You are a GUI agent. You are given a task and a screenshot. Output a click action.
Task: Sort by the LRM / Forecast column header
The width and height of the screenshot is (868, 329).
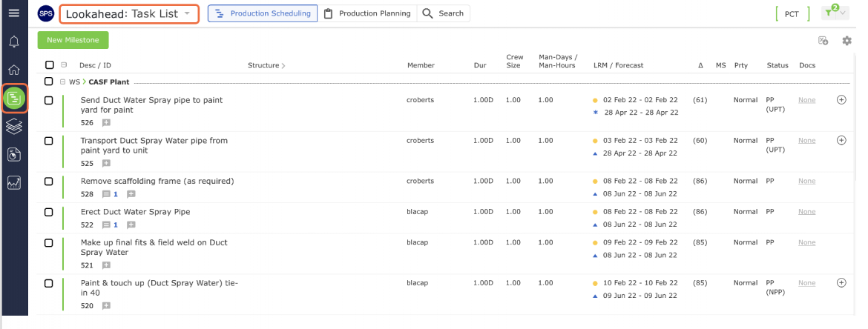pos(618,65)
